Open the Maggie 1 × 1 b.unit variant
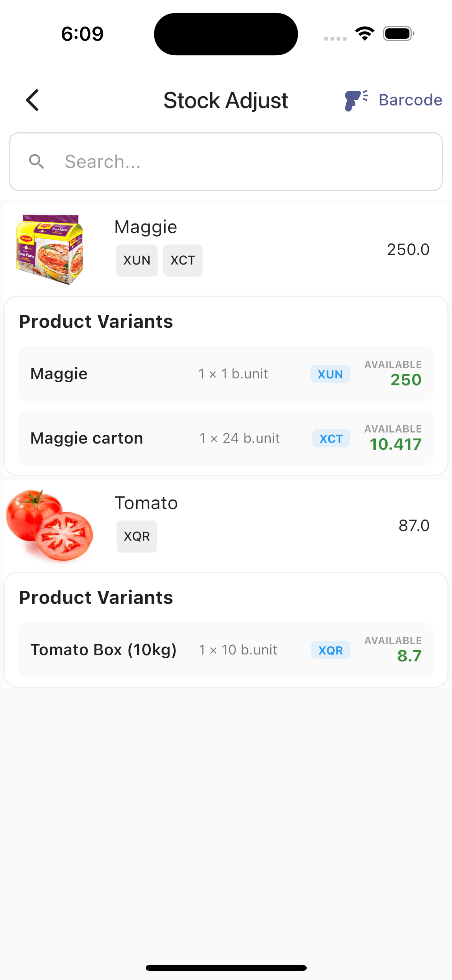This screenshot has width=452, height=980. [x=226, y=374]
